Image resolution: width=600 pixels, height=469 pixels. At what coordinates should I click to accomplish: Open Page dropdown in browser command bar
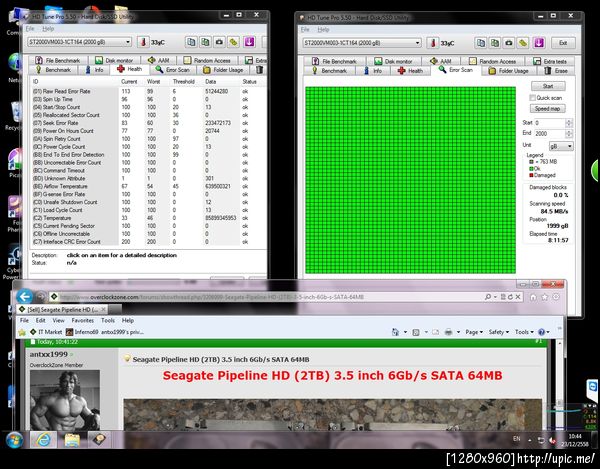point(474,332)
